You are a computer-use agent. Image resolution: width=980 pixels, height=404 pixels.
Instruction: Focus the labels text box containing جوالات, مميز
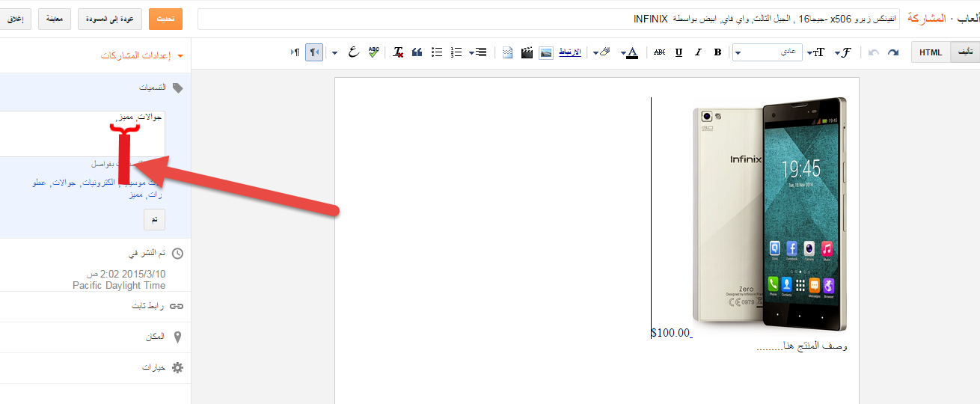tap(82, 133)
